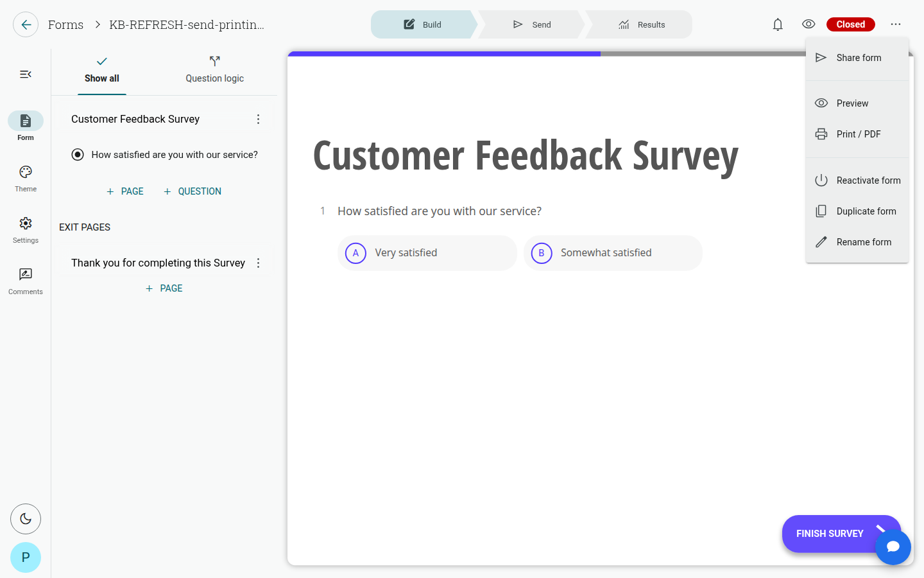Switch to the Send step

tap(532, 24)
